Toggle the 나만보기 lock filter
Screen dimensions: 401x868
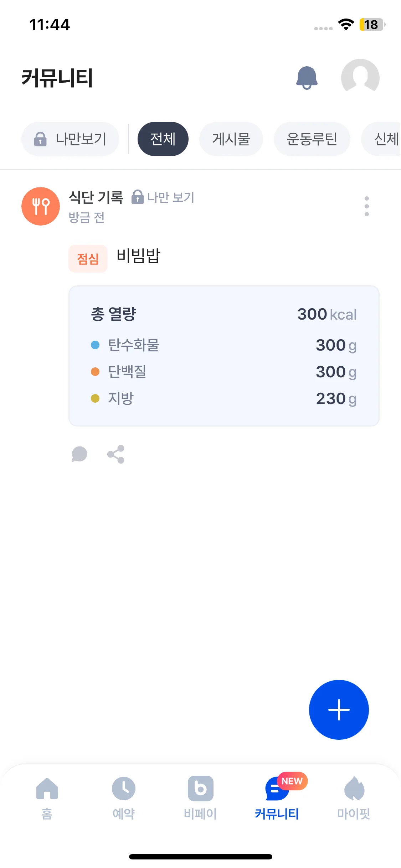[x=71, y=139]
